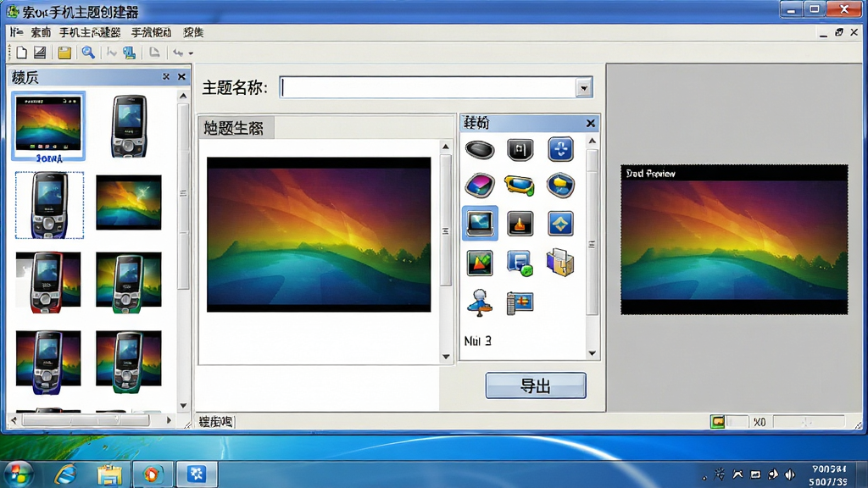
Task: Pick the open box package palette icon
Action: pos(560,263)
